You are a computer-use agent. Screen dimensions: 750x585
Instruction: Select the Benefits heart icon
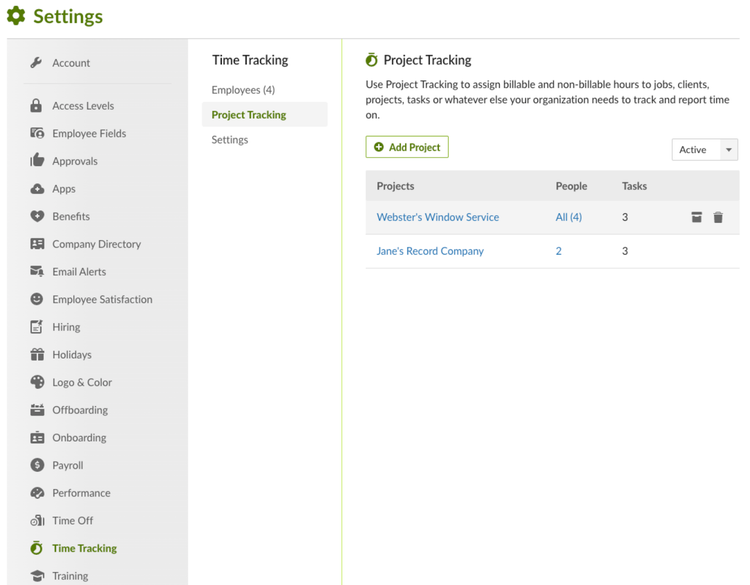[37, 216]
